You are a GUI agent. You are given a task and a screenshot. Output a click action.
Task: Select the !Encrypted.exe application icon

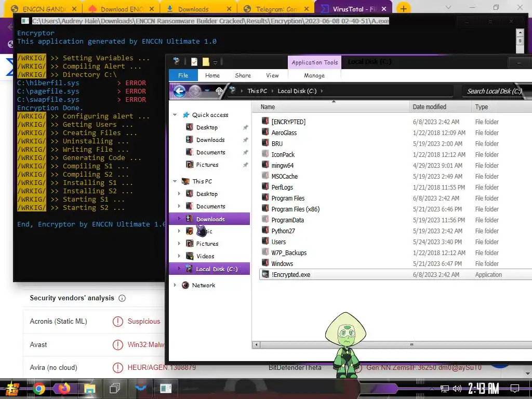tap(265, 274)
